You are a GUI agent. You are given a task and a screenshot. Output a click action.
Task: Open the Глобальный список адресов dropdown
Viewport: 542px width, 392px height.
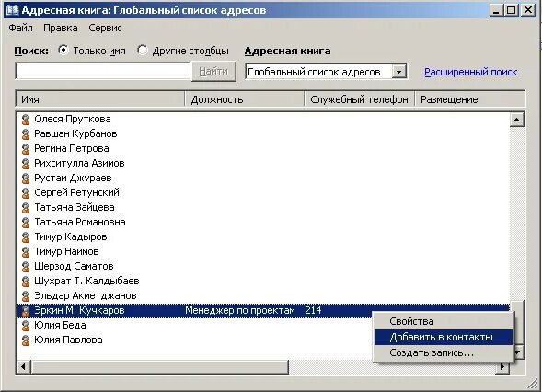click(x=398, y=72)
